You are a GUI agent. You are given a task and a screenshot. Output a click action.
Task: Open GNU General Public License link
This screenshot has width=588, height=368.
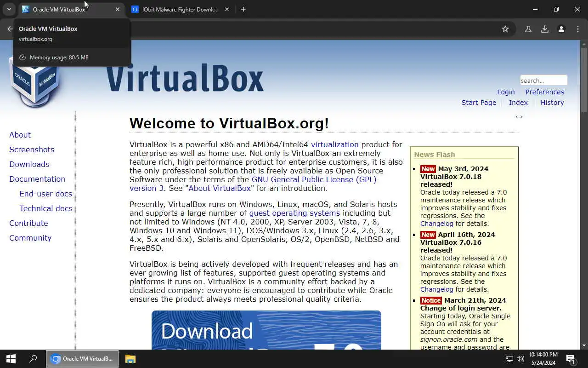point(314,179)
